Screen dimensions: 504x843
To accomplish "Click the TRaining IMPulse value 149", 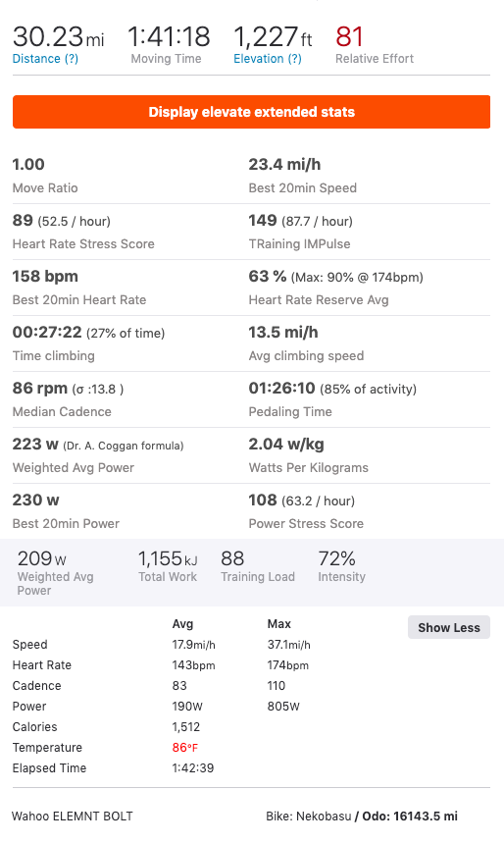I will [x=262, y=221].
